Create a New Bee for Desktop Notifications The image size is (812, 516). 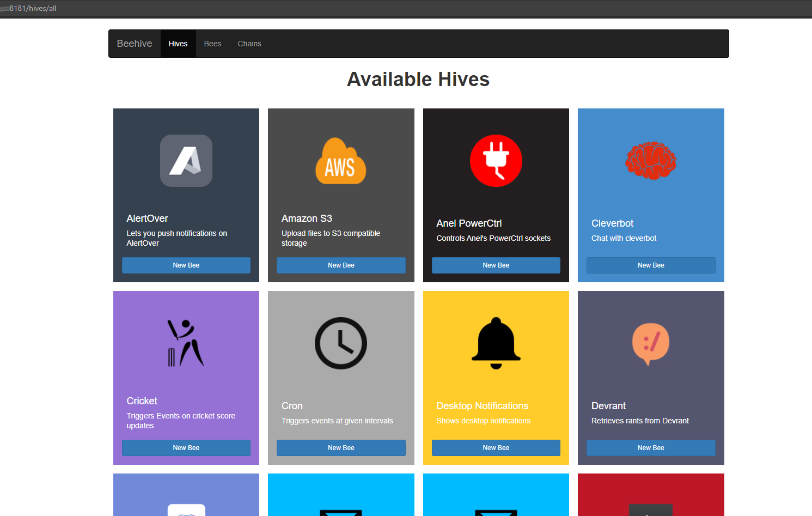pyautogui.click(x=496, y=448)
